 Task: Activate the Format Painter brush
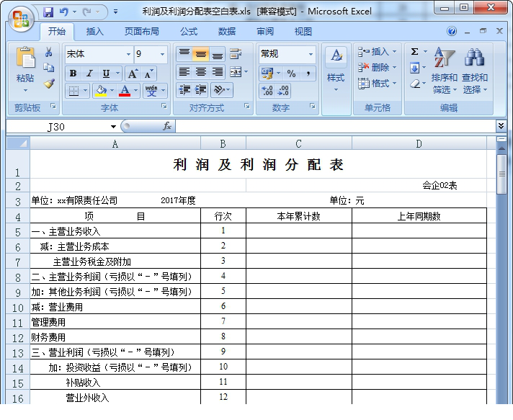pyautogui.click(x=49, y=84)
